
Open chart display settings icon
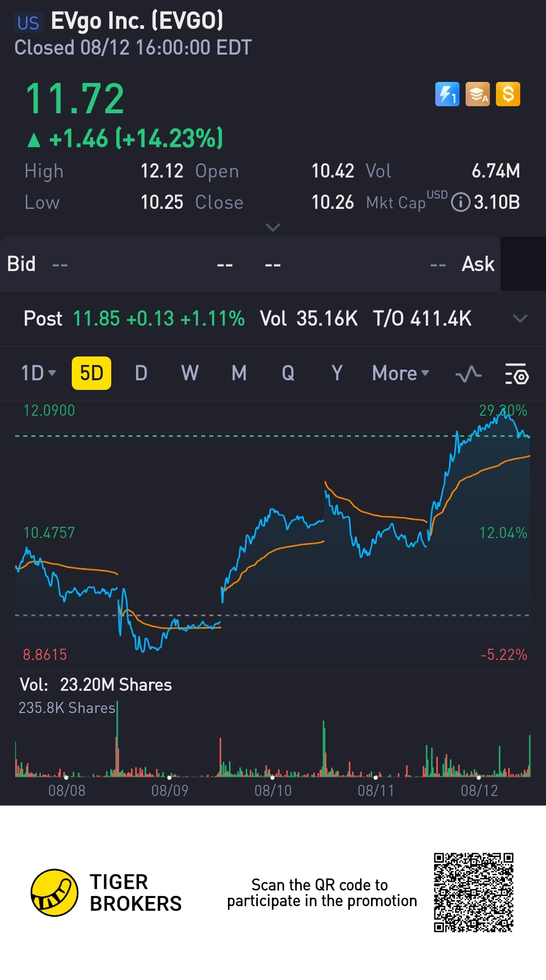tap(517, 374)
